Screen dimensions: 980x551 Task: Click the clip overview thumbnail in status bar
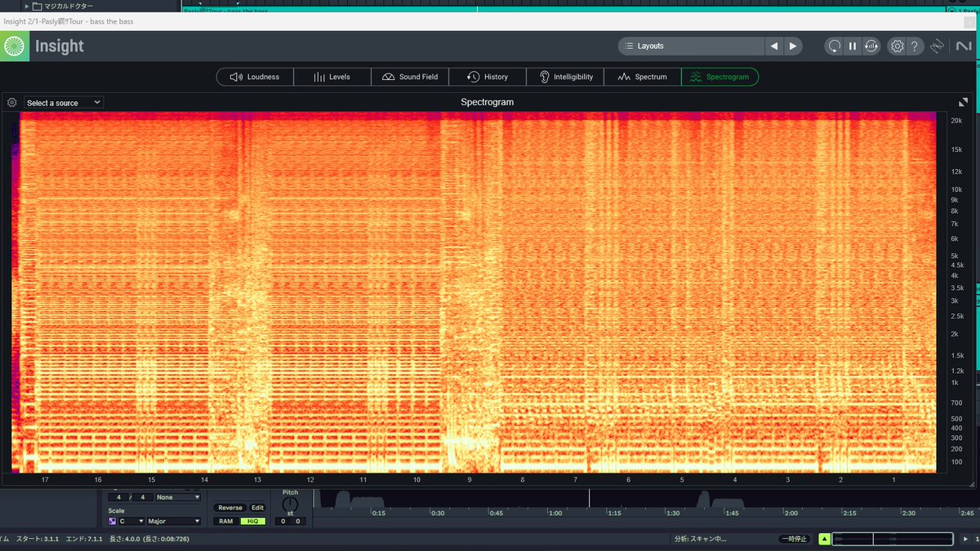click(x=893, y=539)
